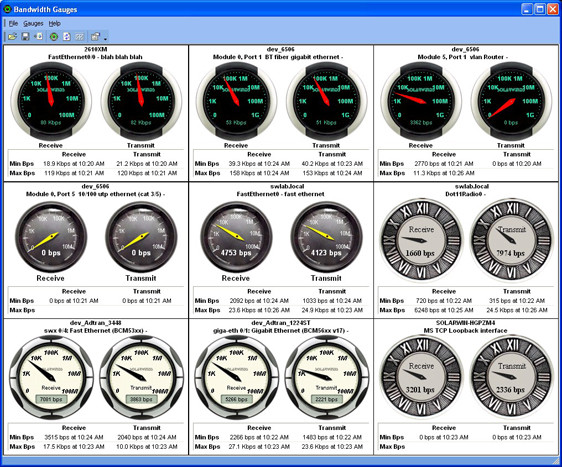Select the vlan Router Transmit gauge showing 0 bps
Image resolution: width=562 pixels, height=467 pixels.
coord(511,101)
